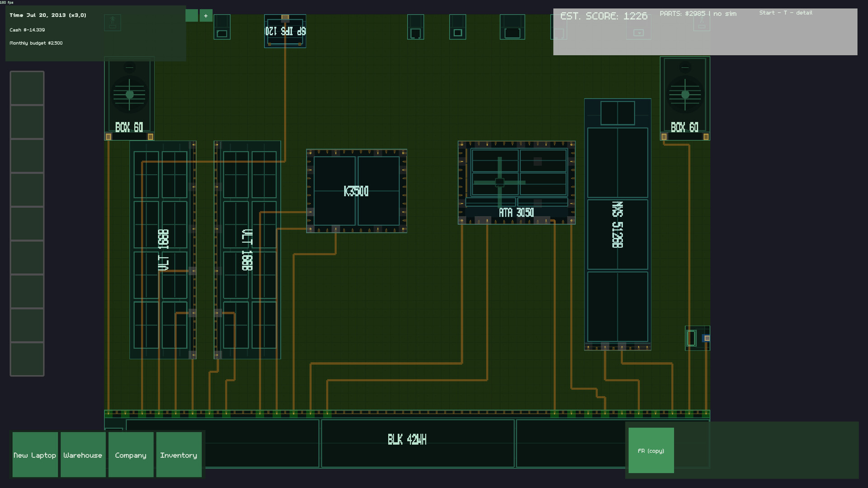Viewport: 868px width, 488px height.
Task: Select top-edge port with small square socket
Action: [458, 27]
